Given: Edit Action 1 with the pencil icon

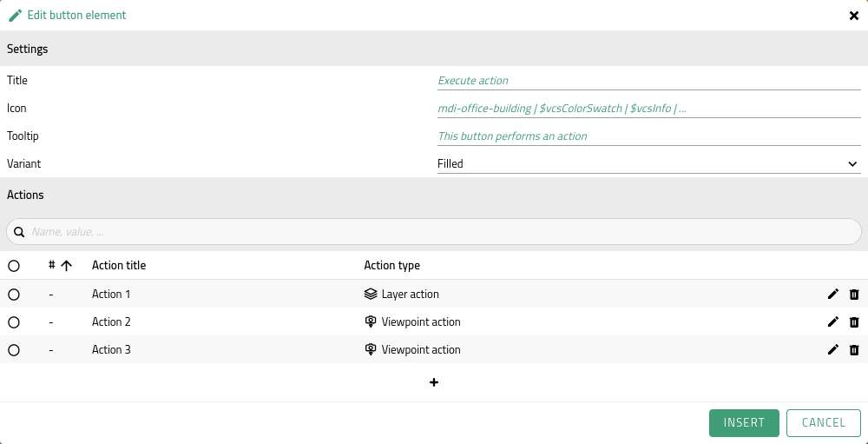Looking at the screenshot, I should (833, 294).
